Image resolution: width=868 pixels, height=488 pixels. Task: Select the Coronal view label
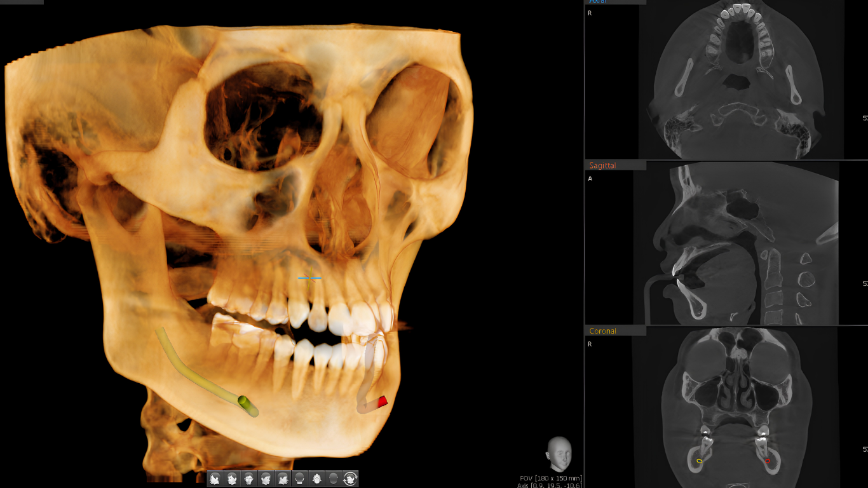click(602, 331)
